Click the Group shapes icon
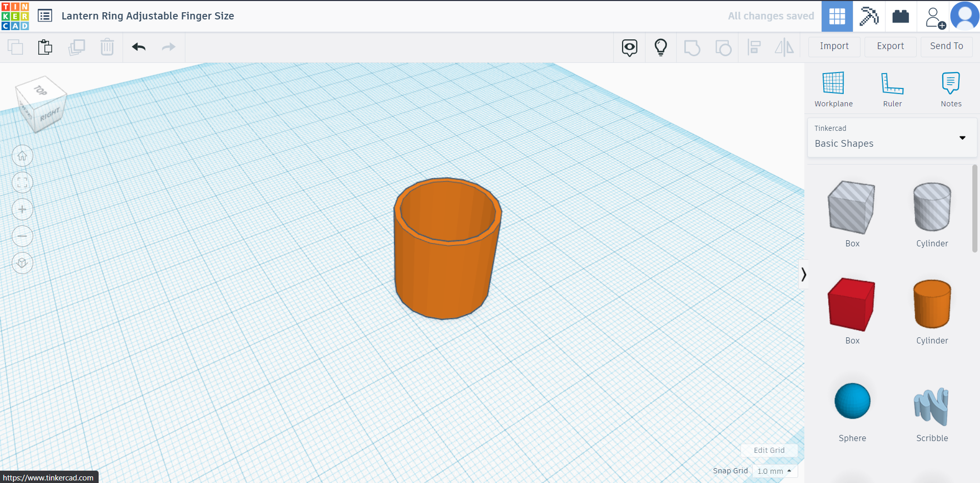Viewport: 980px width, 483px height. pyautogui.click(x=692, y=48)
